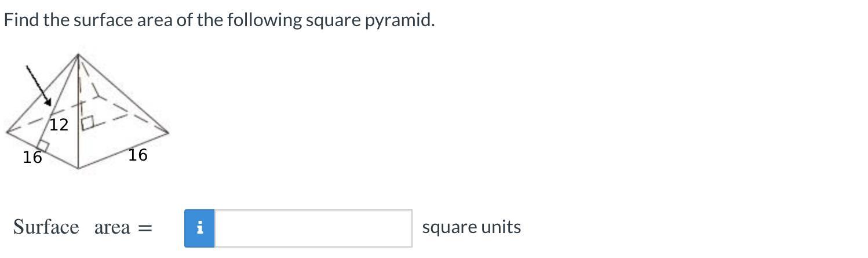
Task: Click the surface area answer input field
Action: pos(313,228)
